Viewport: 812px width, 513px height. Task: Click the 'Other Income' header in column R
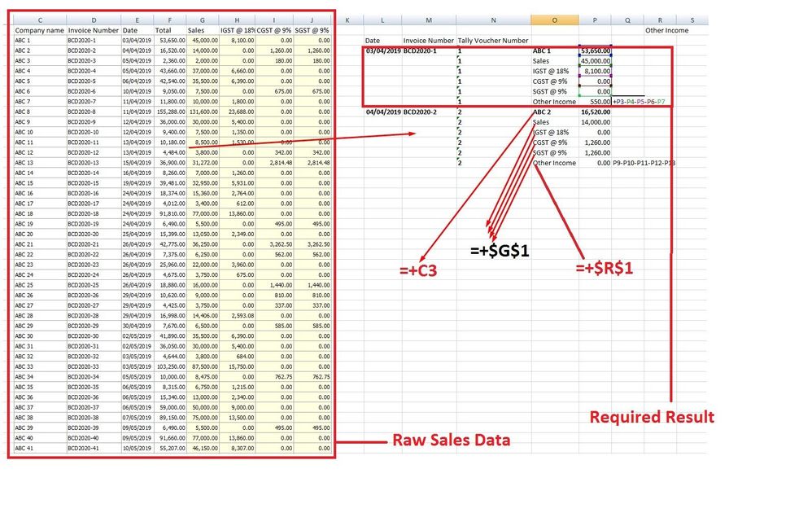pos(667,30)
